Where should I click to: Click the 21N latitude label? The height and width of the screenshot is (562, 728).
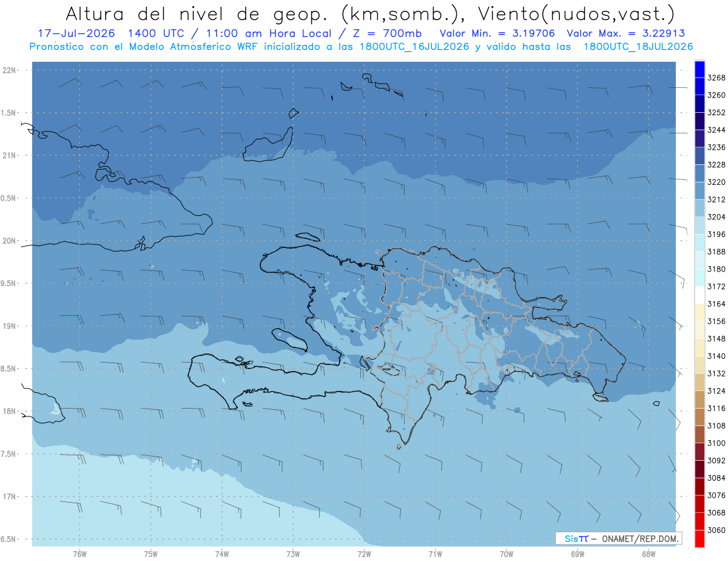(x=10, y=155)
